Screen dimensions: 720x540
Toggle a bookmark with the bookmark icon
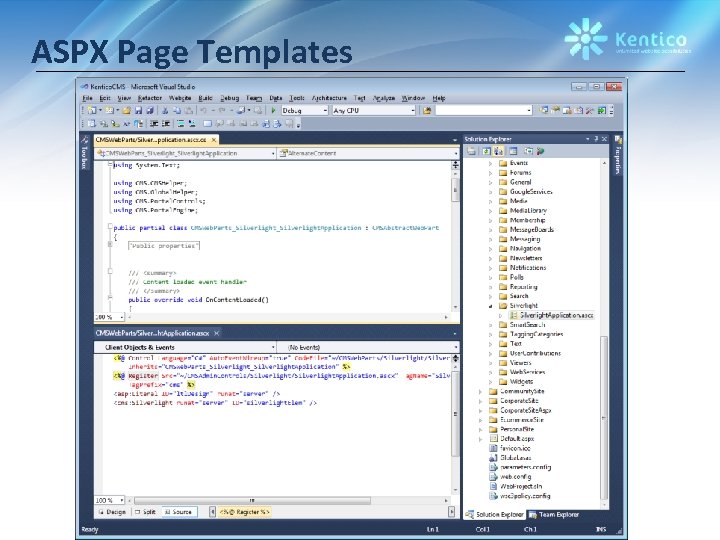click(207, 124)
